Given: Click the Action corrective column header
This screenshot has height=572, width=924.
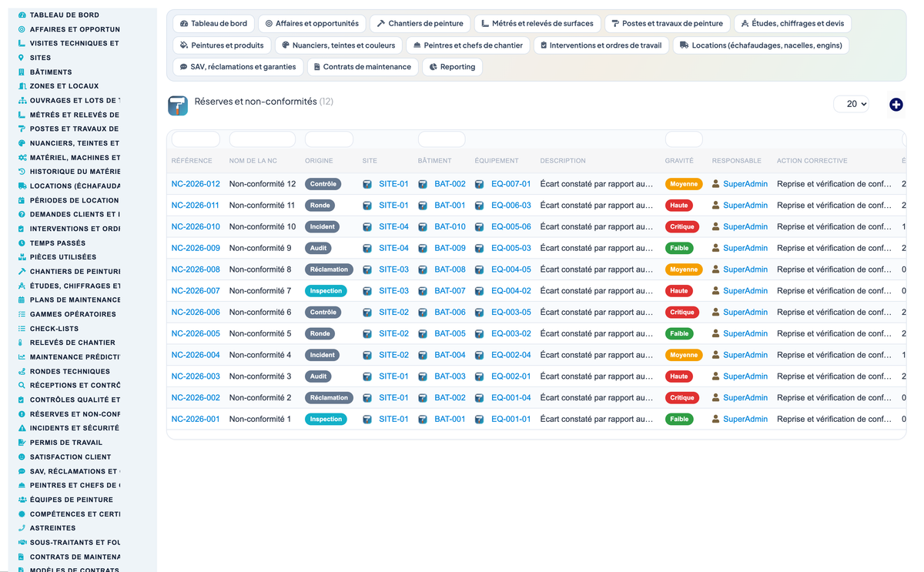Looking at the screenshot, I should pos(812,161).
